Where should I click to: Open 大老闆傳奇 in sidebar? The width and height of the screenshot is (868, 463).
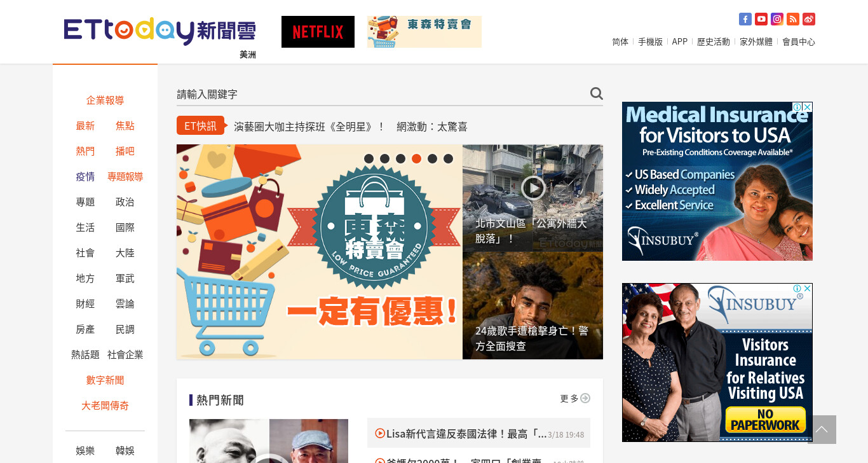click(105, 406)
